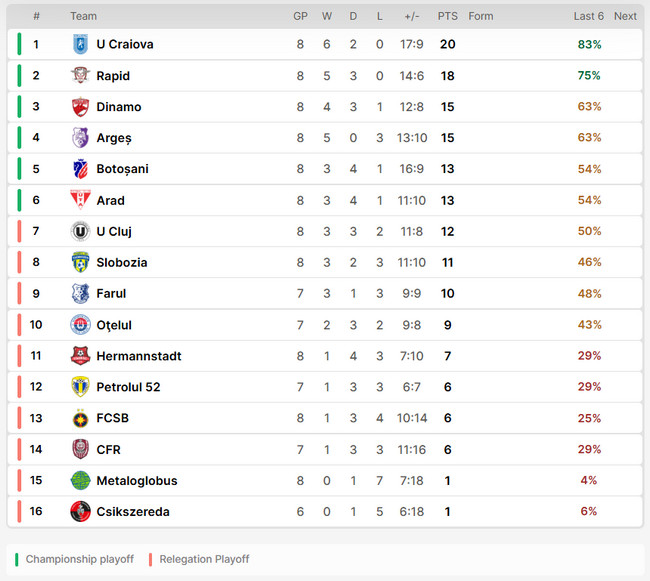Sort standings by GP column header

[x=300, y=16]
